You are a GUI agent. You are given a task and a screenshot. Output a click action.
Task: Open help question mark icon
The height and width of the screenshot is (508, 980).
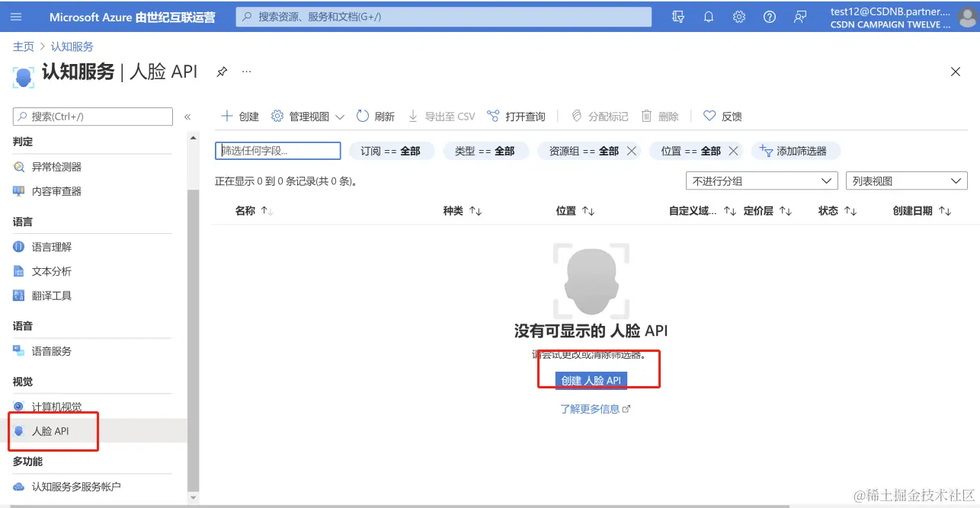coord(770,17)
